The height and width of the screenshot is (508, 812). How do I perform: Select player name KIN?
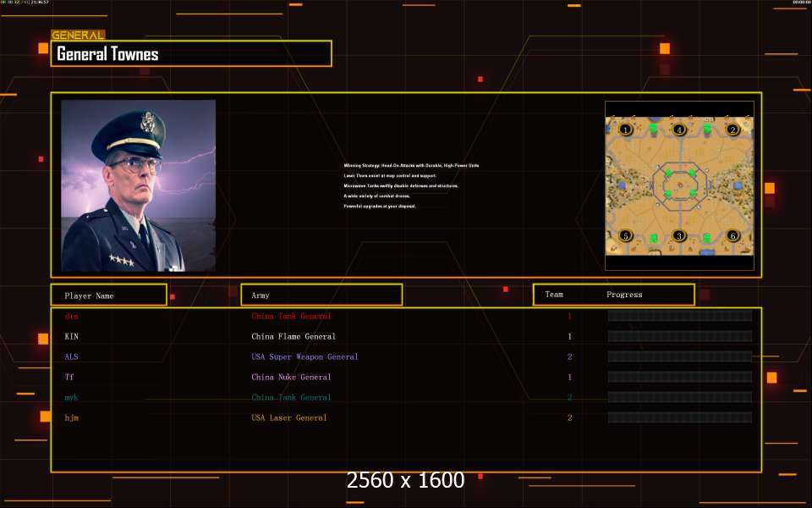(x=71, y=336)
